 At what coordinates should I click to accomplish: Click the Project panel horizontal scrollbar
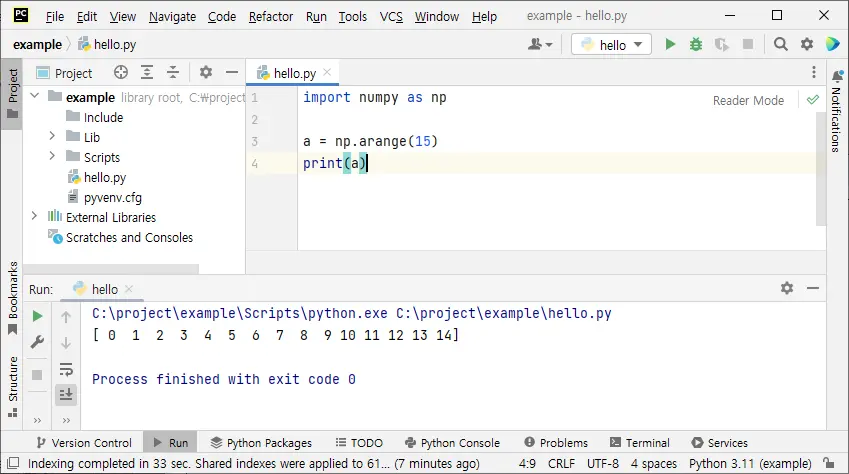tap(111, 269)
